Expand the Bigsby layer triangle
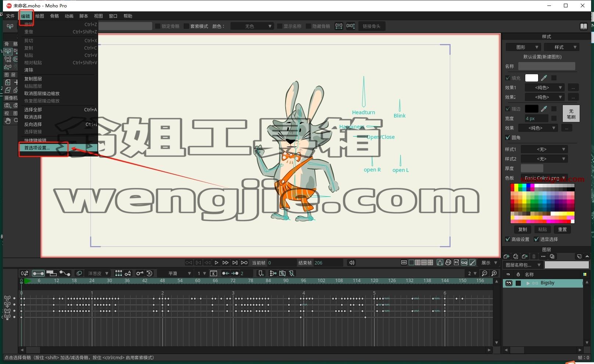Viewport: 594px width, 364px height. 528,283
